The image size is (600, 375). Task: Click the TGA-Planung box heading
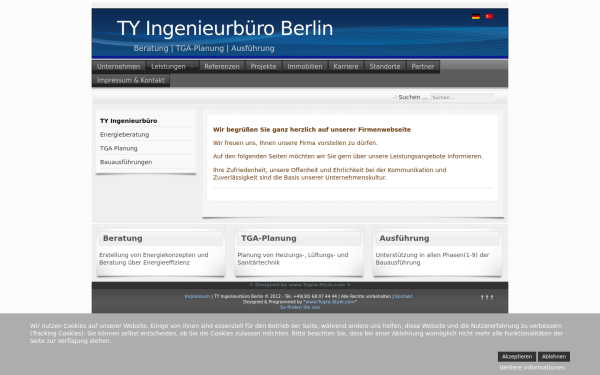point(269,238)
